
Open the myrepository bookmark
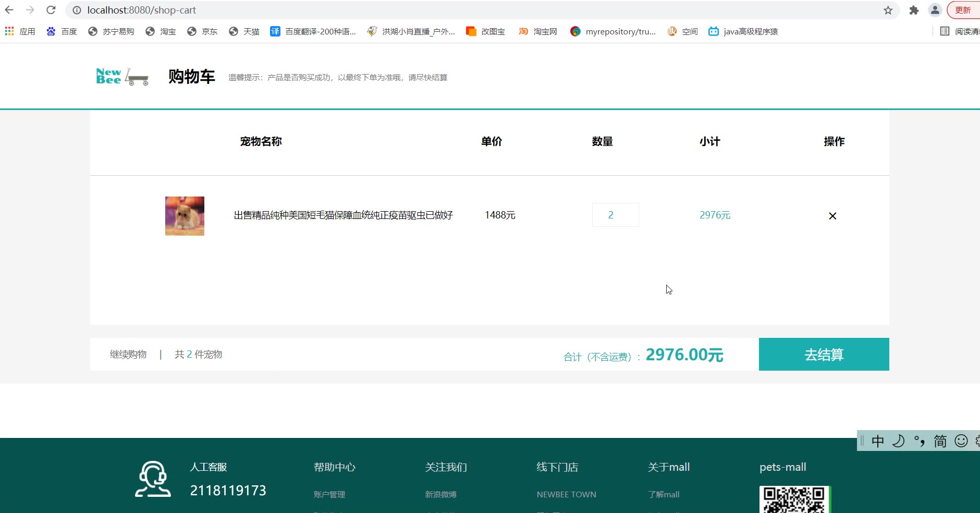(x=613, y=31)
